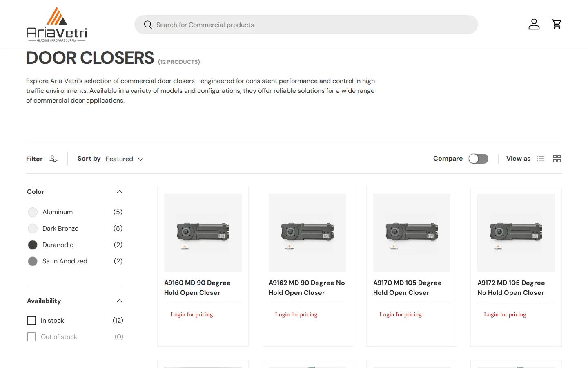Collapse the Availability filter section
This screenshot has height=368, width=588.
coord(119,301)
